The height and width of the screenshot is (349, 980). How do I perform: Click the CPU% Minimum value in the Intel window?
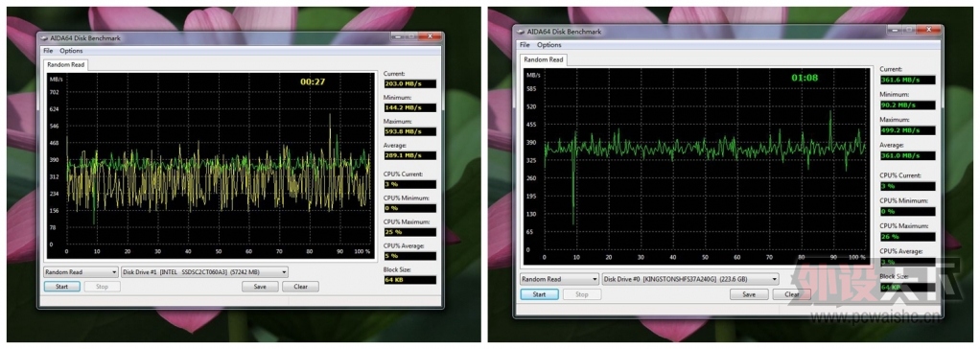410,208
